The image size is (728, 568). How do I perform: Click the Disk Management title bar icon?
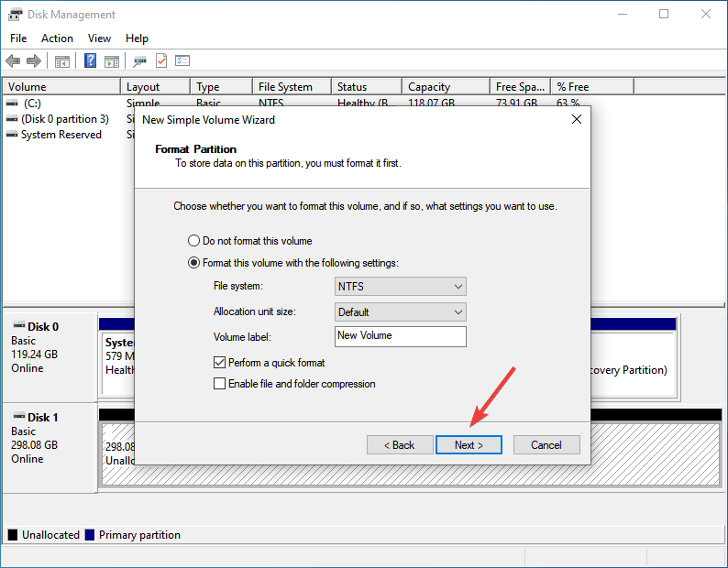click(15, 15)
